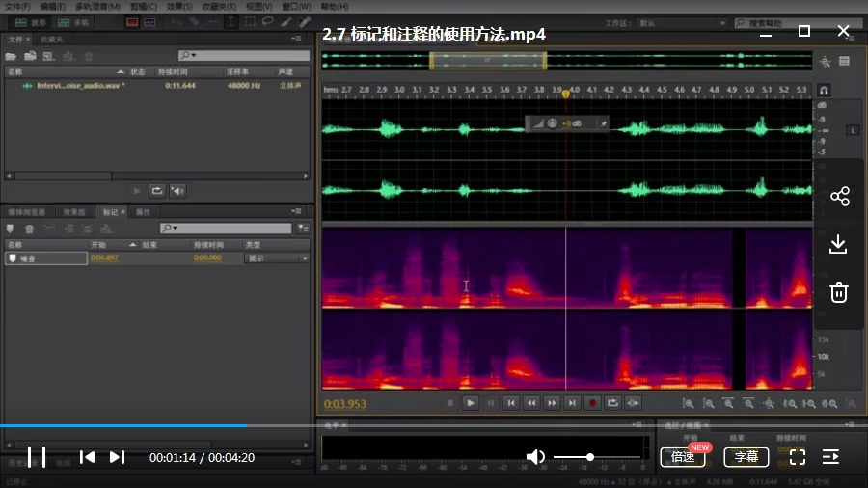Click the add cue marker icon
This screenshot has width=868, height=488.
point(10,229)
